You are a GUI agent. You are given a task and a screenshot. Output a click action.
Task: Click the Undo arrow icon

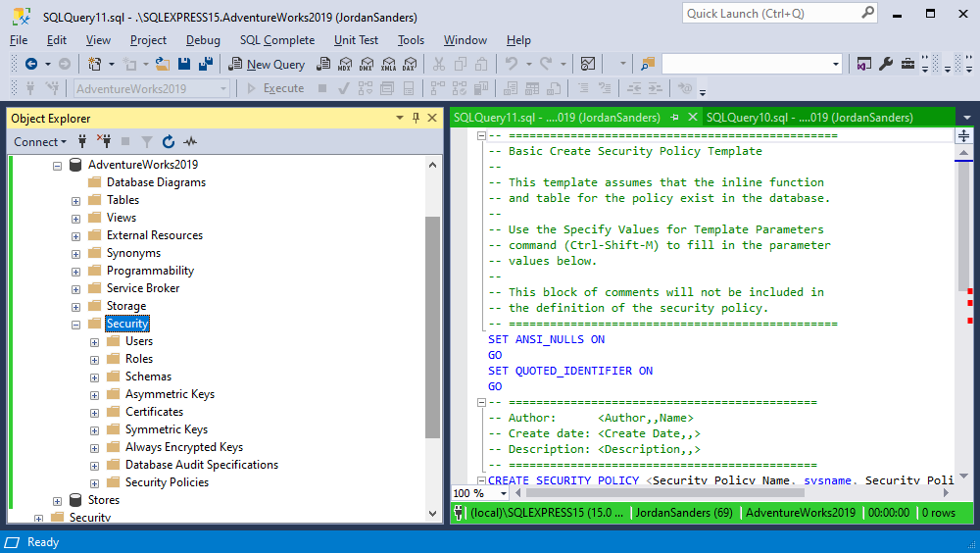pos(512,64)
